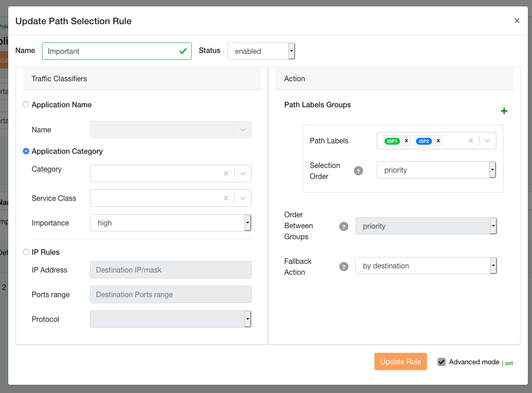Show help for Selection Order

358,171
